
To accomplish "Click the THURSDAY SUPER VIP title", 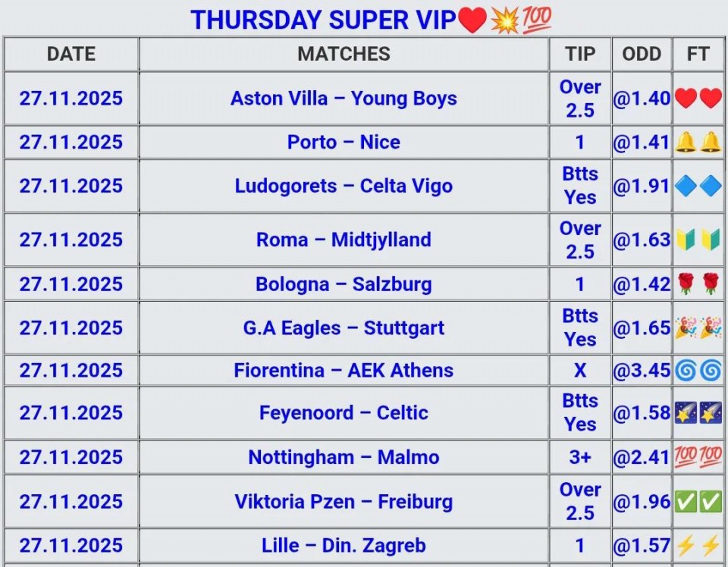I will [x=322, y=20].
